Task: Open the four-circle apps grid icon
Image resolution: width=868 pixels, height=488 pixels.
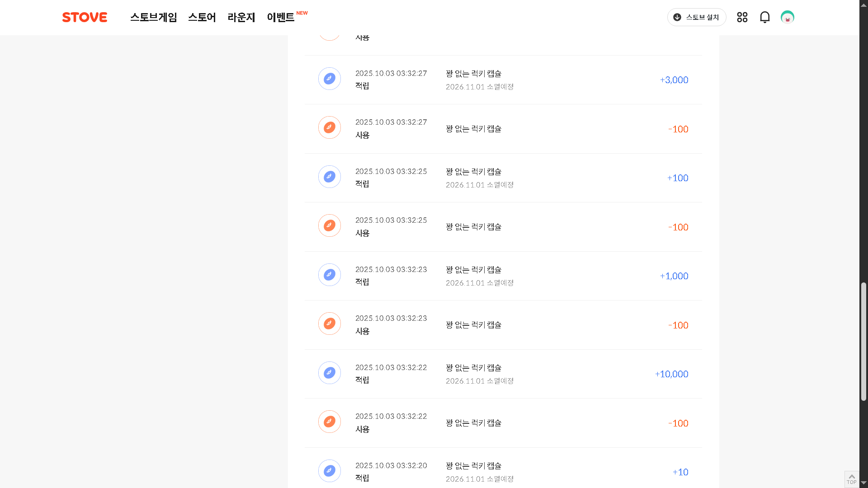Action: 742,17
